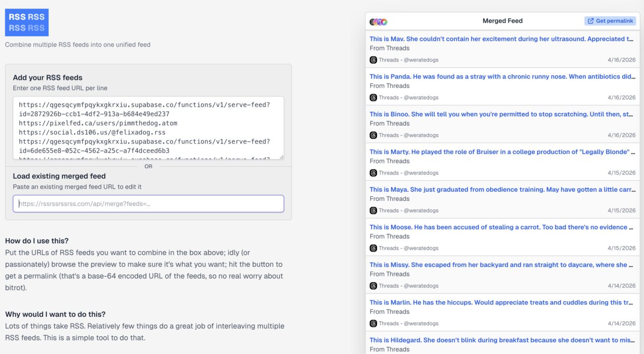Click the RSS RSS logo in header
The image size is (644, 354).
click(27, 22)
